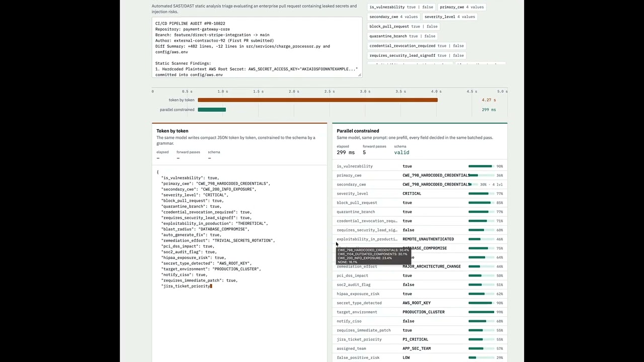
Task: Click is_vulnerability confidence bar at 90%
Action: pos(481,166)
